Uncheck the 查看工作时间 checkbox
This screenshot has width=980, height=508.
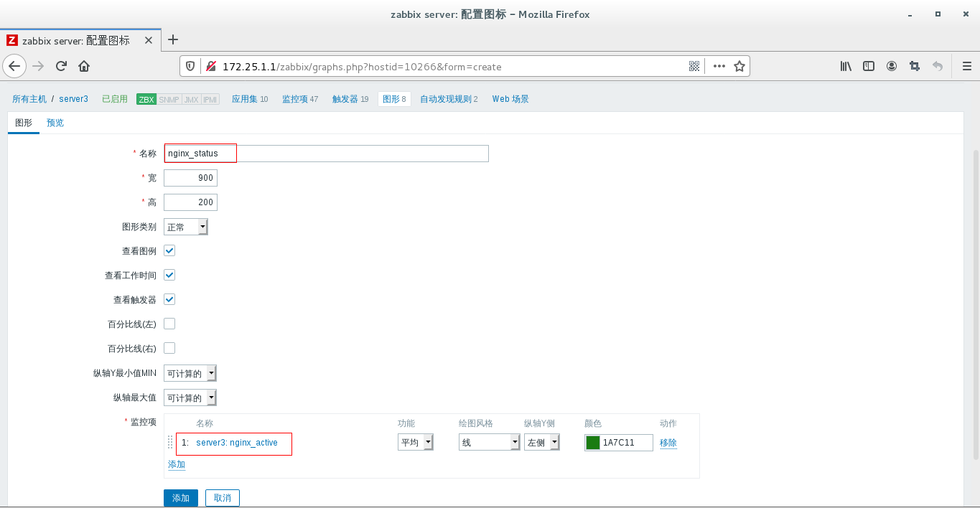click(x=169, y=276)
